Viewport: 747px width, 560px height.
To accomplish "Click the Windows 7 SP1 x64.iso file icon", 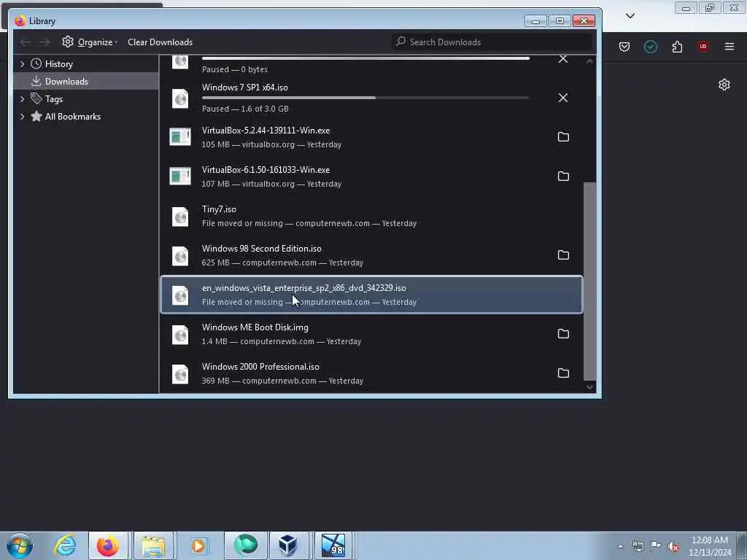I will (180, 99).
